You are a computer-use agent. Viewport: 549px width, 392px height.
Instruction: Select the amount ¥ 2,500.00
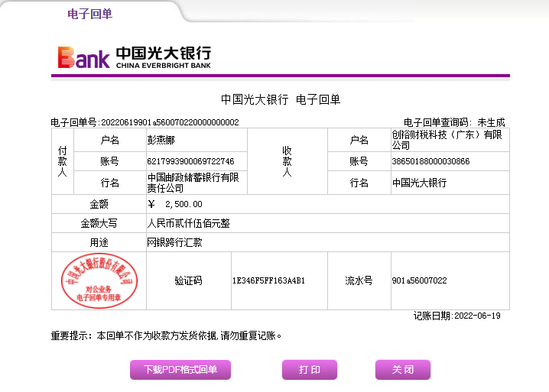tap(175, 204)
